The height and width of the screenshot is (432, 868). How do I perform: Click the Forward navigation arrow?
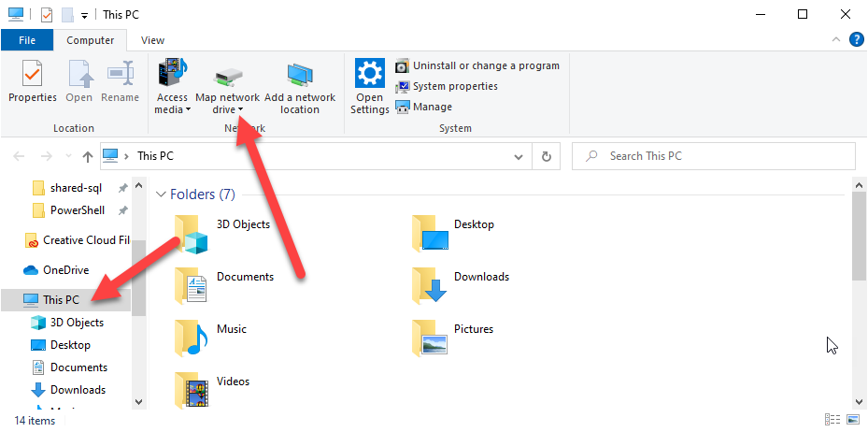47,157
